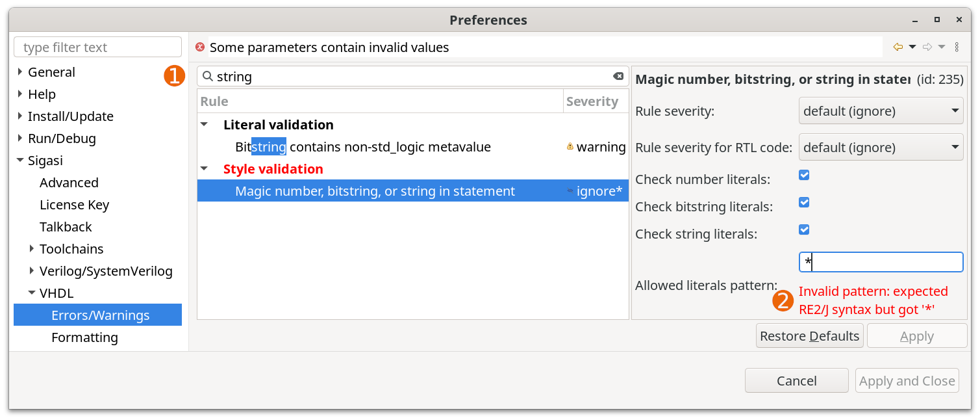Collapse the Literal validation group
This screenshot has width=980, height=420.
205,125
